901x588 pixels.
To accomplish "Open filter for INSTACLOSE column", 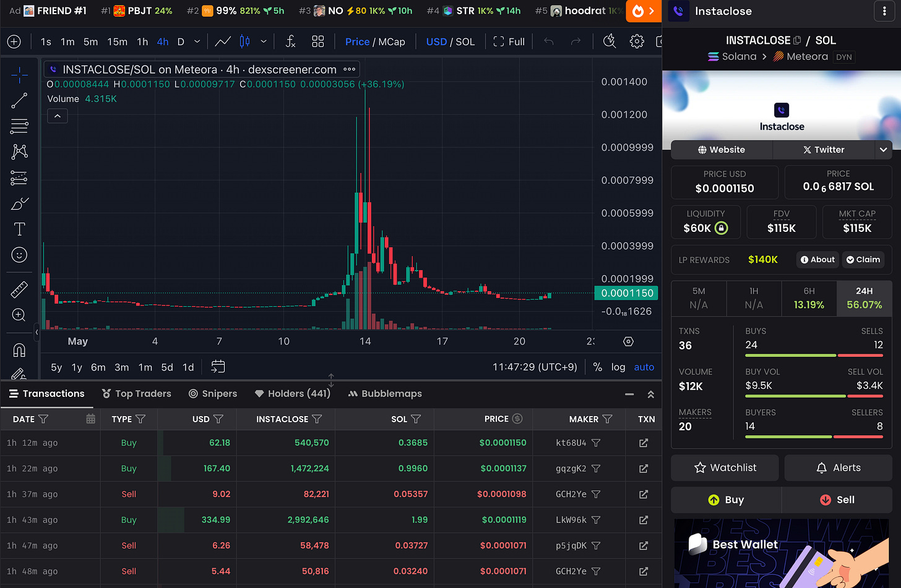I will [317, 419].
